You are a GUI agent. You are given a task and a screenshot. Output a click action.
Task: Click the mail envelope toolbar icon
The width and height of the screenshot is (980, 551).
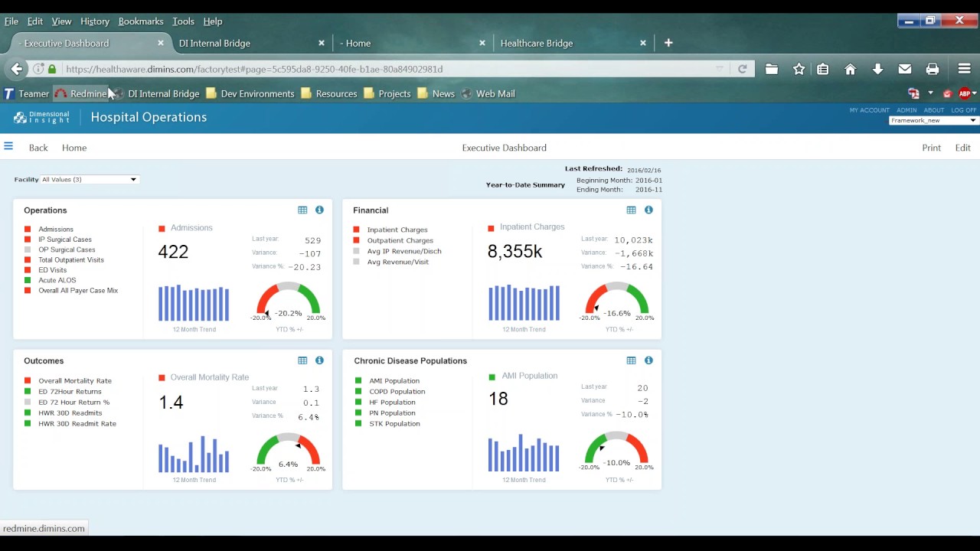point(905,69)
